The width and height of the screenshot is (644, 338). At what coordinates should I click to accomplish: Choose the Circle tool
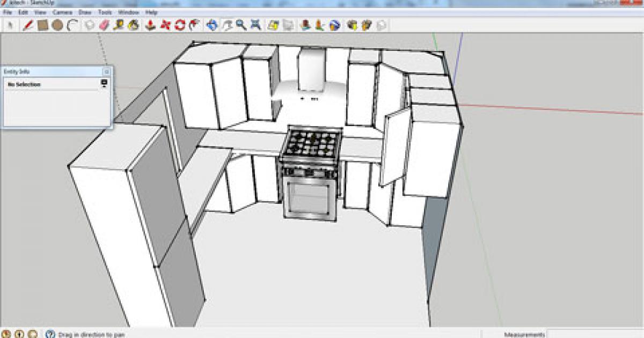(x=57, y=25)
